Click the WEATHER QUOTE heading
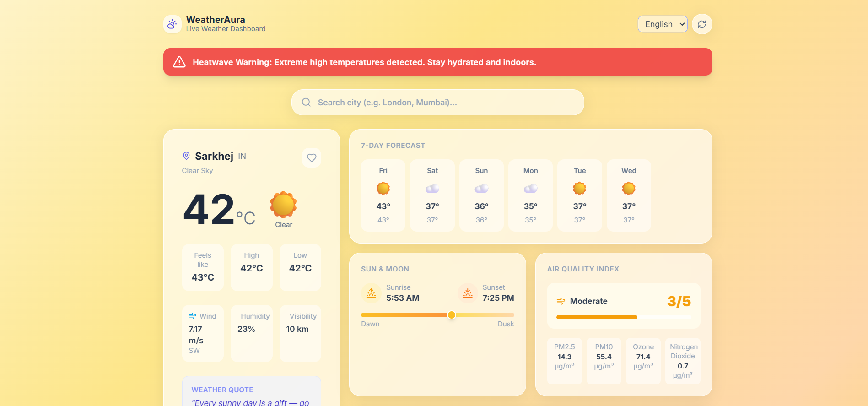868x406 pixels. click(222, 390)
